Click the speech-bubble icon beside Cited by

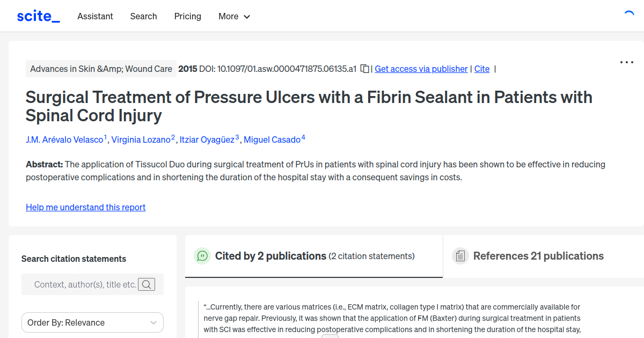point(202,256)
